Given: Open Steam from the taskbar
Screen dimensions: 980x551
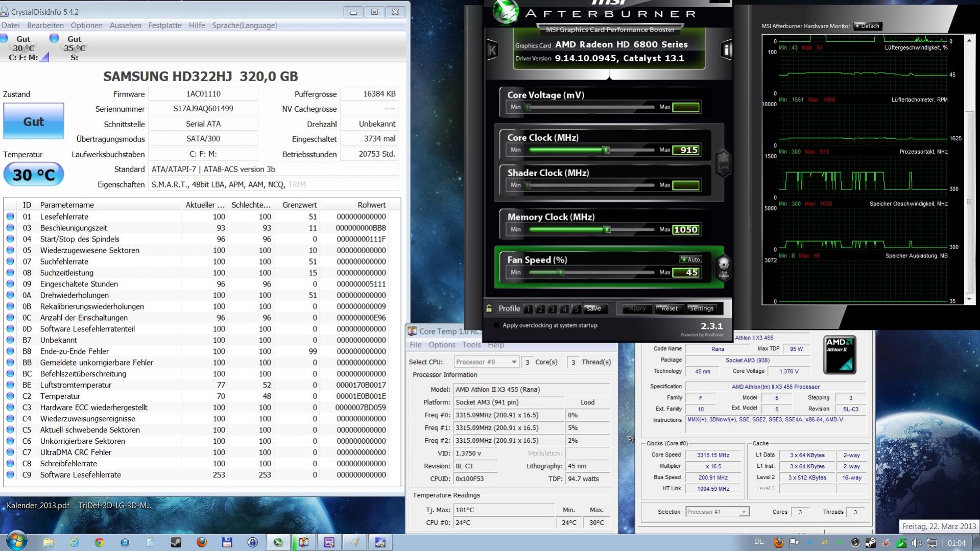Looking at the screenshot, I should tap(176, 542).
